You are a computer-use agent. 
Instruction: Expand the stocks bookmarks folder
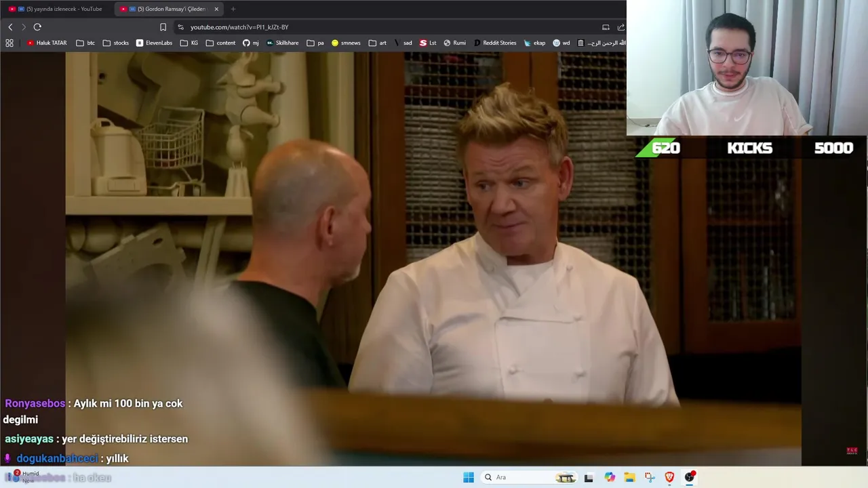(x=115, y=43)
